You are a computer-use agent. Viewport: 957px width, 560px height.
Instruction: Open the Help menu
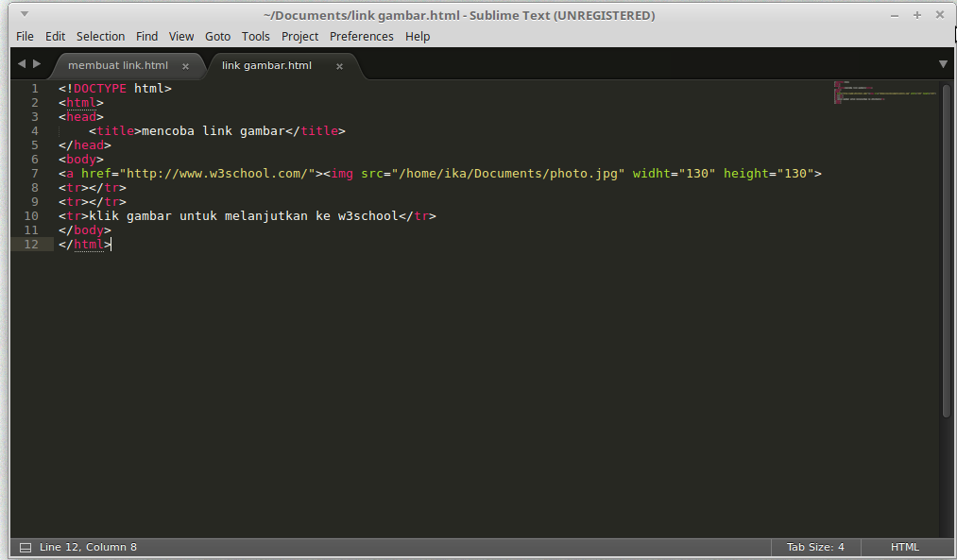point(418,37)
